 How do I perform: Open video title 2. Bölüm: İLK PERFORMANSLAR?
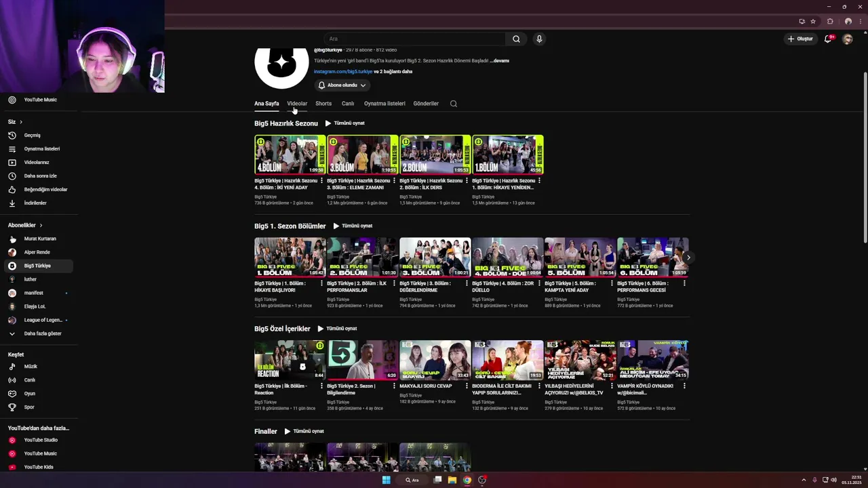[x=358, y=287]
